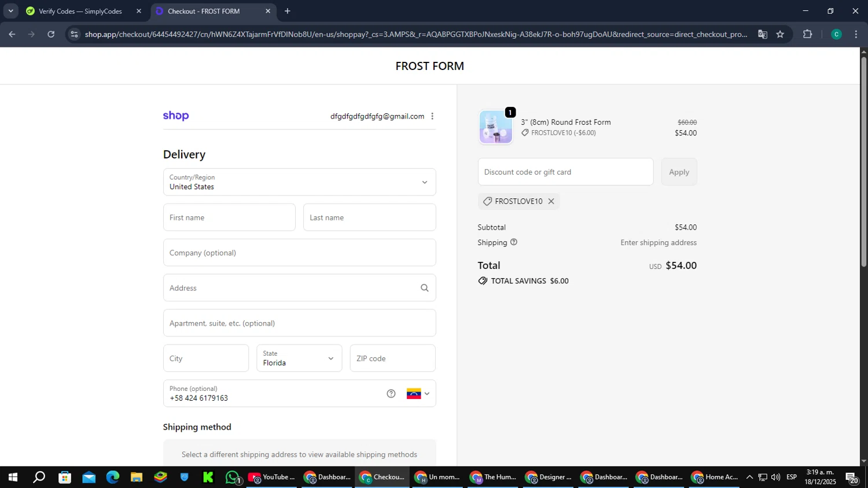Click the Discount code or gift card field
Viewport: 868px width, 488px height.
click(x=565, y=172)
